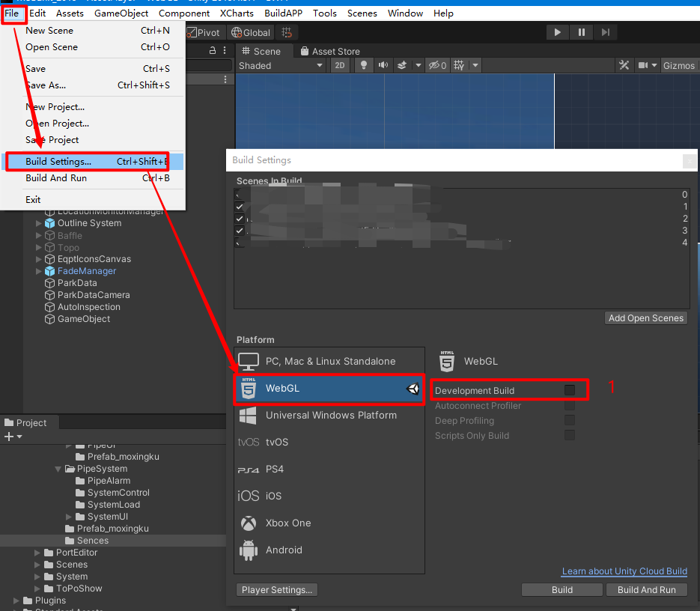Screen dimensions: 700x611
Task: Click the Step frame button
Action: [606, 32]
